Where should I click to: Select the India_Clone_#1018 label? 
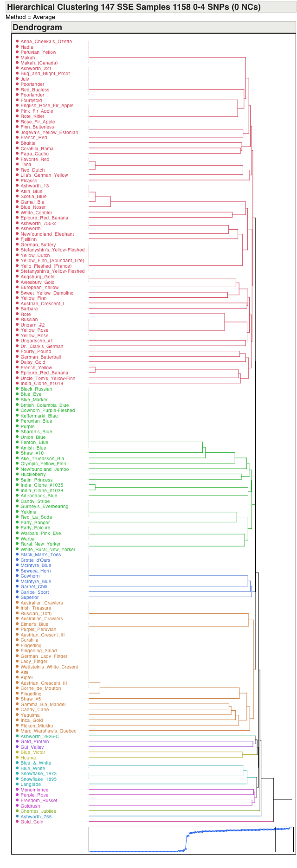tap(42, 384)
